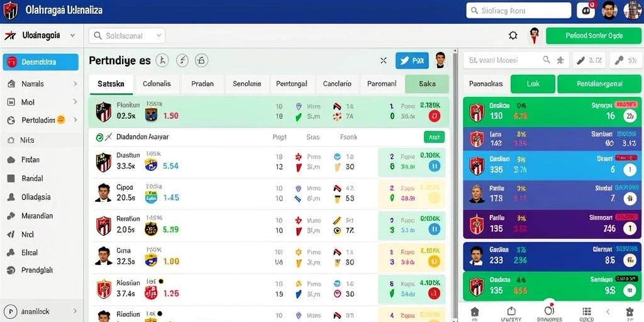Select Deoendiraa in the sidebar
The image size is (644, 322).
pos(40,62)
